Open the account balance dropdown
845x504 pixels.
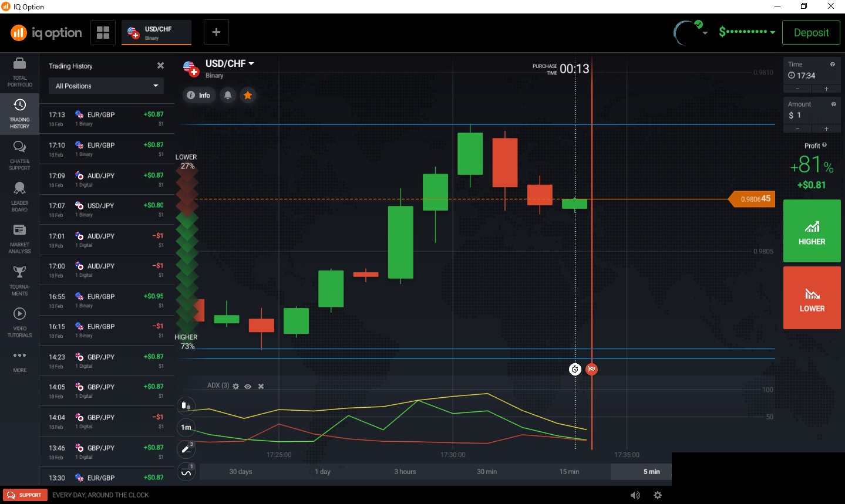point(747,32)
